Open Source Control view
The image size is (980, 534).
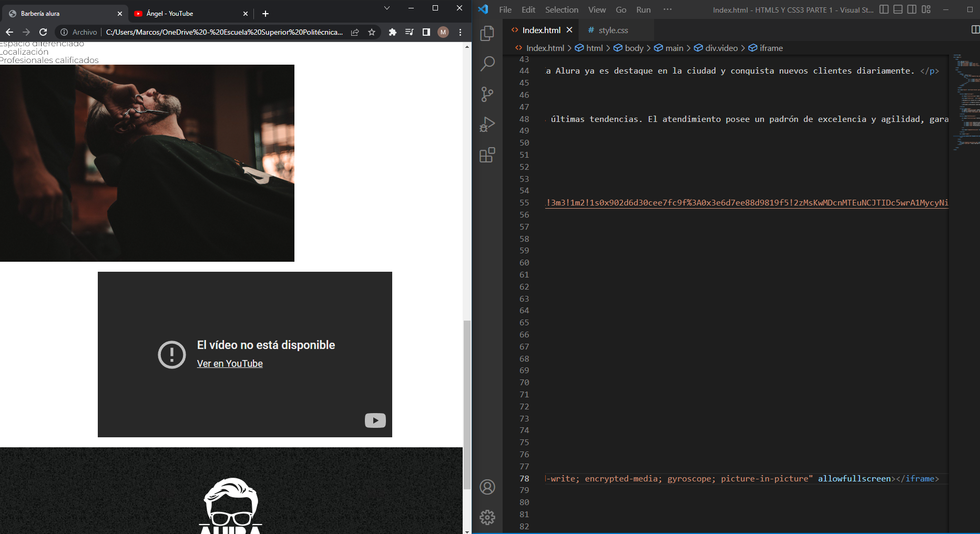tap(487, 94)
